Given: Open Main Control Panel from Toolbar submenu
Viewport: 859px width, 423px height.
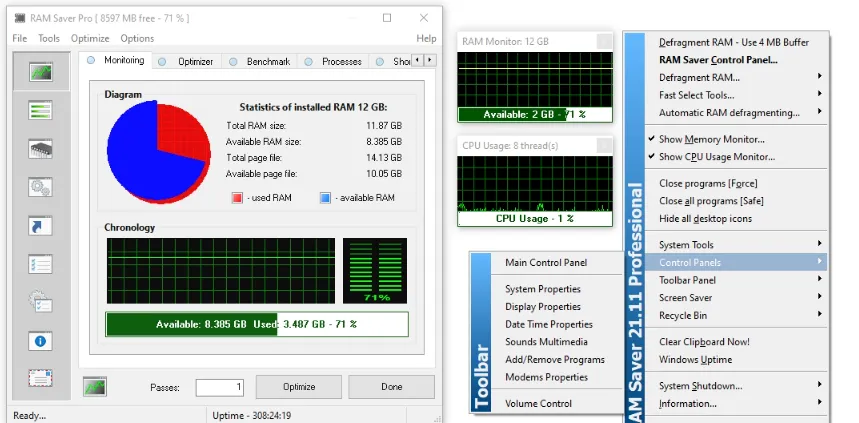Looking at the screenshot, I should click(x=557, y=262).
